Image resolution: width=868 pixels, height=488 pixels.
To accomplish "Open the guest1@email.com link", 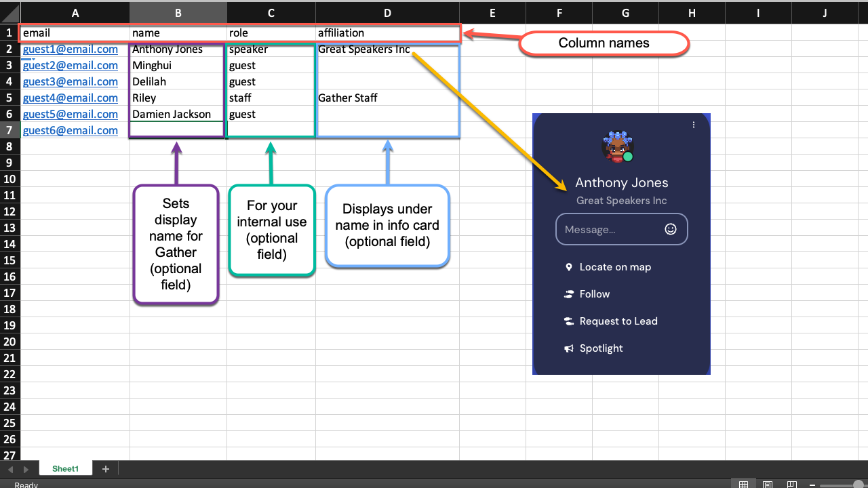I will [x=70, y=49].
